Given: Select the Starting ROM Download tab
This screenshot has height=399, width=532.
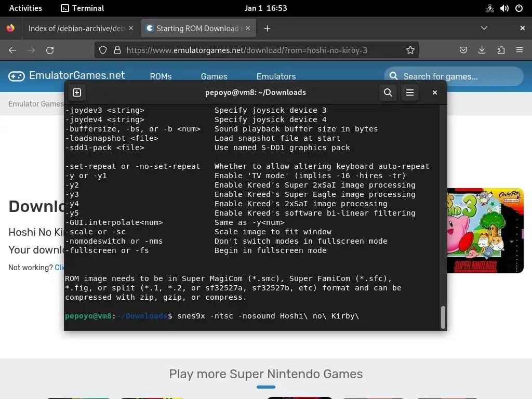Looking at the screenshot, I should (x=197, y=29).
